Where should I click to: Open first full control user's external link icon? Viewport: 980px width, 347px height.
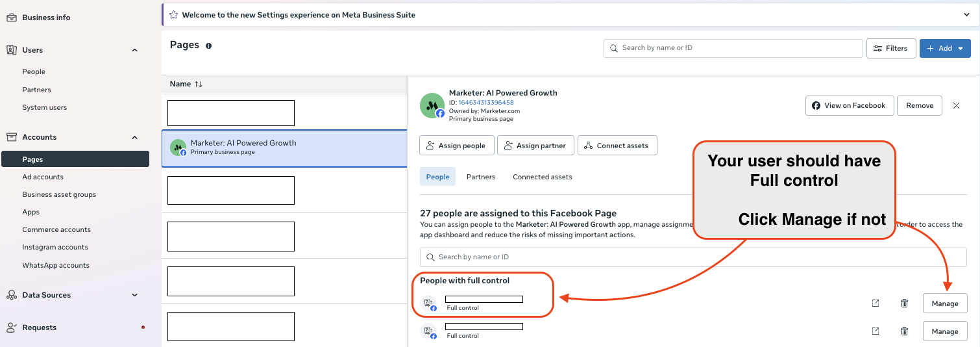pos(876,303)
